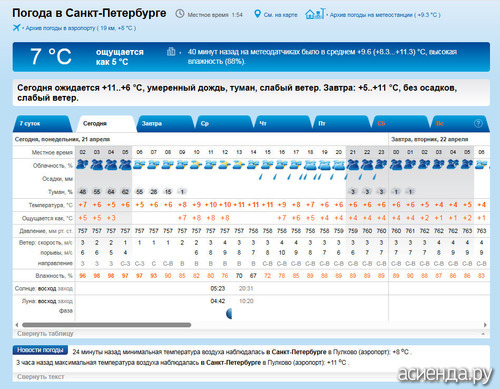
Task: Open Архив погоды на метеостанции link
Action: 385,15
